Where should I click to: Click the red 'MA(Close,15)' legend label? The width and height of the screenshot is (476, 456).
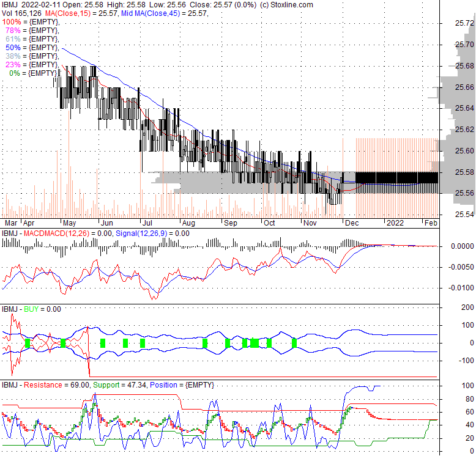pos(68,13)
